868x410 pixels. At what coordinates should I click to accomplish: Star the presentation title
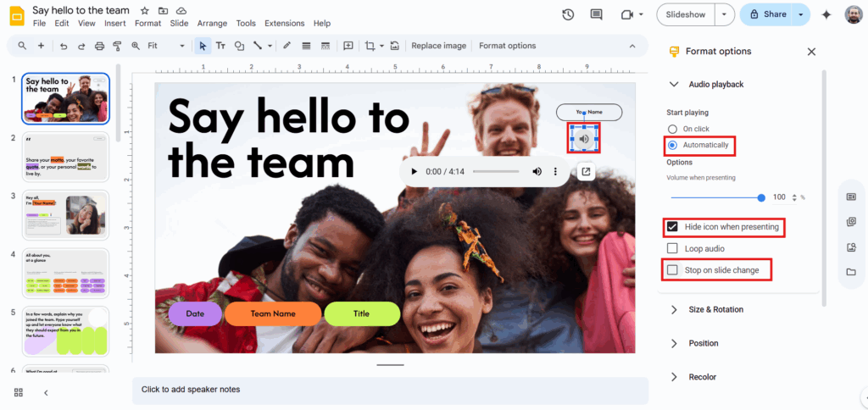[x=144, y=10]
